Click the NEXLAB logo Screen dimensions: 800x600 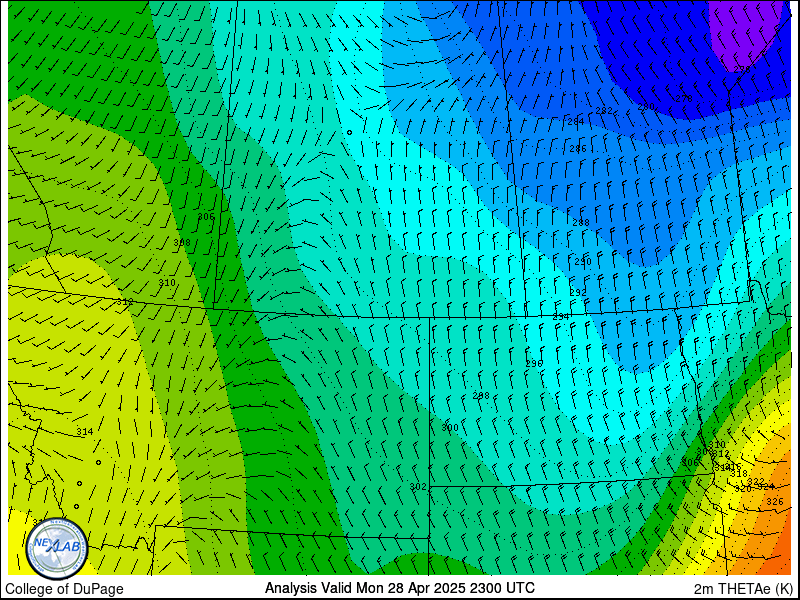point(57,548)
